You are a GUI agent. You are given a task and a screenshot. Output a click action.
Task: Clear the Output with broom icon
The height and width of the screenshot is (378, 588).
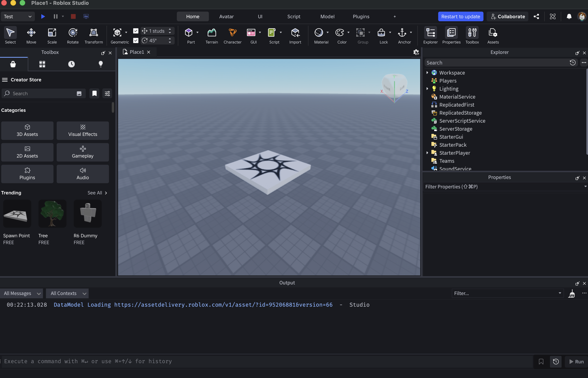tap(572, 293)
